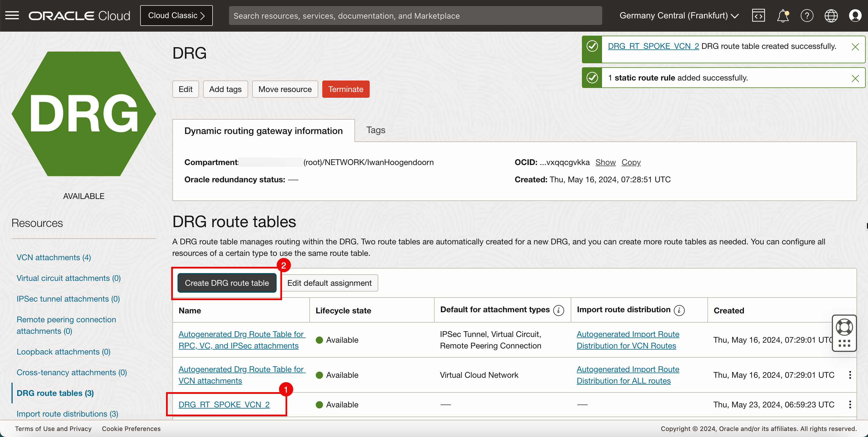
Task: Click the notification bell icon
Action: [x=782, y=15]
